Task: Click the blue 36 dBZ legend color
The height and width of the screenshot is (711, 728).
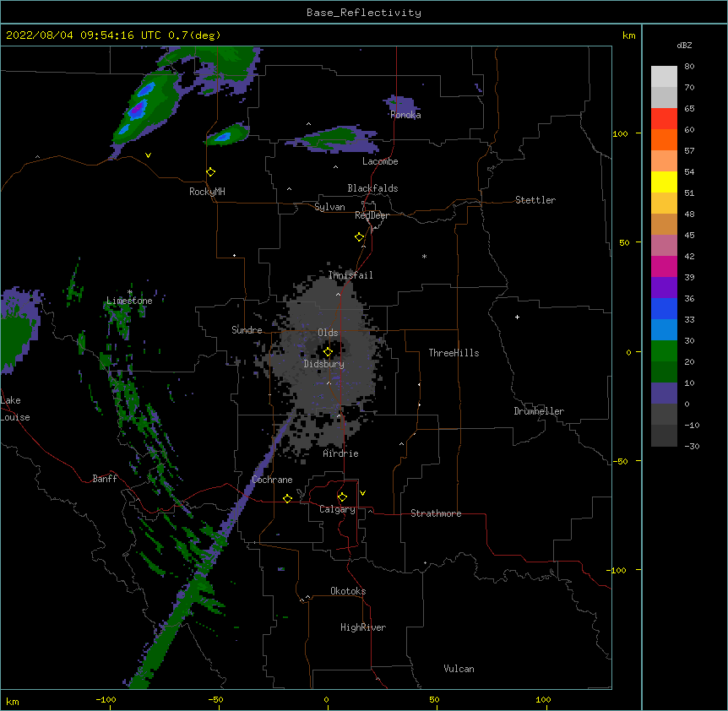Action: tap(664, 308)
